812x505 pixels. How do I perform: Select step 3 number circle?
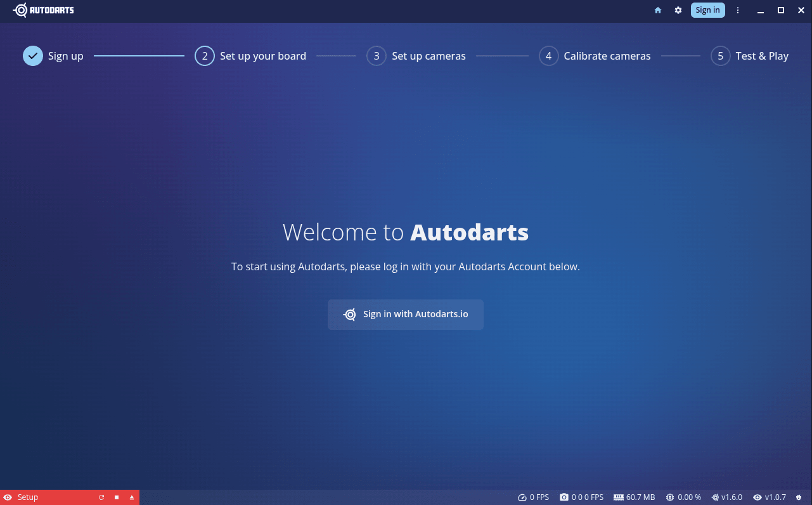click(377, 56)
